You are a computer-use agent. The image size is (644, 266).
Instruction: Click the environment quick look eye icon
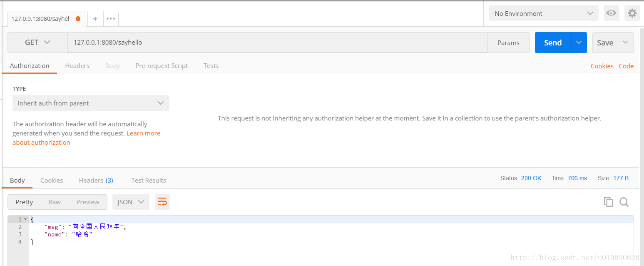[611, 13]
